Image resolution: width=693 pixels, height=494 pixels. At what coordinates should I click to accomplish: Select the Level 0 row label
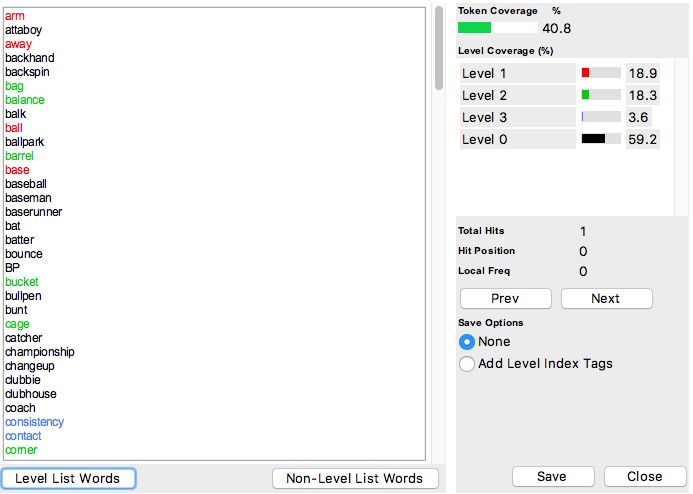pyautogui.click(x=518, y=140)
